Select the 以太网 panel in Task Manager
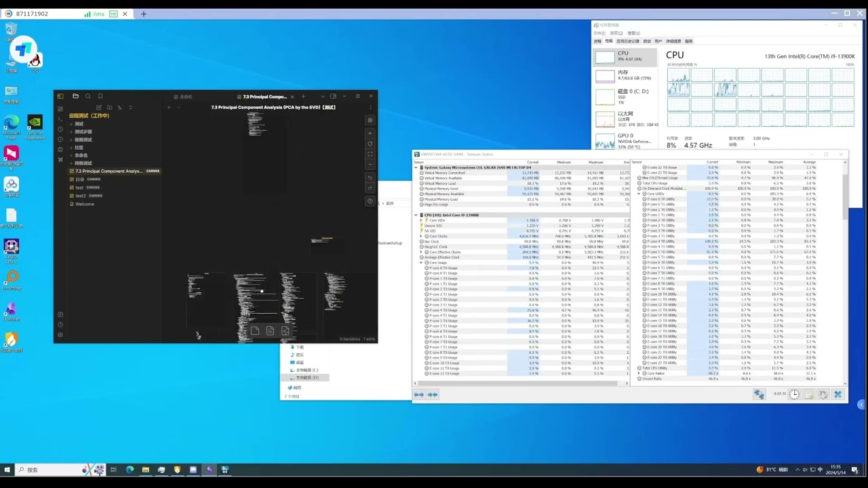868x488 pixels. 626,119
